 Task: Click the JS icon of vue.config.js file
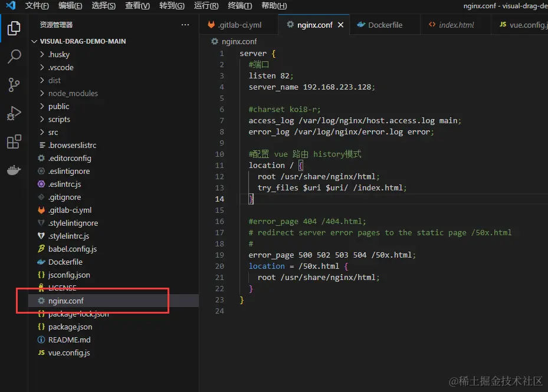tap(41, 353)
